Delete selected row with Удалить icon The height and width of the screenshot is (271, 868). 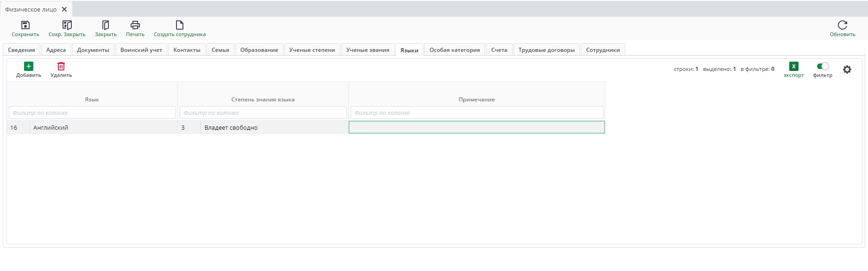click(x=61, y=67)
